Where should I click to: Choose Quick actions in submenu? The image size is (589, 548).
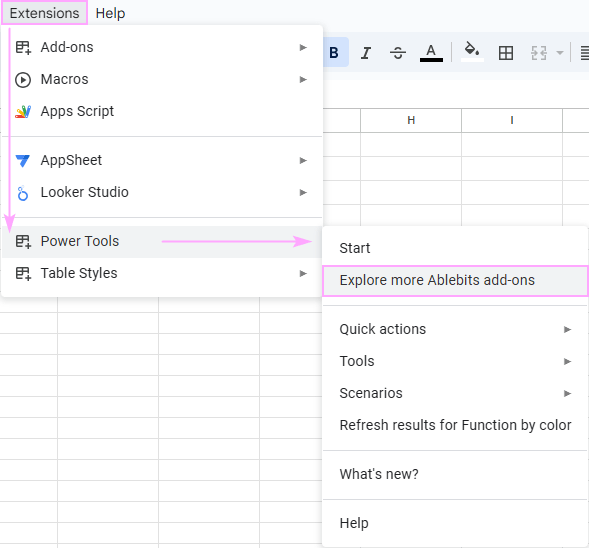(x=455, y=330)
